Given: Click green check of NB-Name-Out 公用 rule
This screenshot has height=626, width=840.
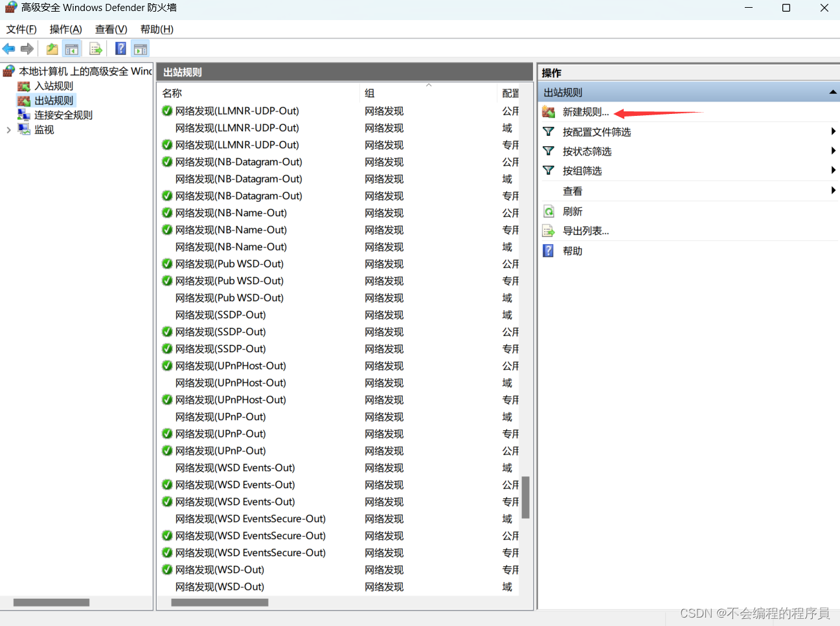Looking at the screenshot, I should pos(167,213).
